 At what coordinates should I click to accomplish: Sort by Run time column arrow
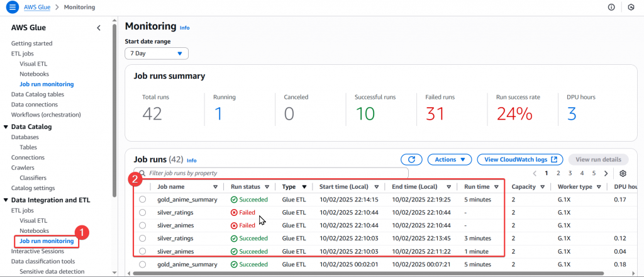[x=496, y=186]
